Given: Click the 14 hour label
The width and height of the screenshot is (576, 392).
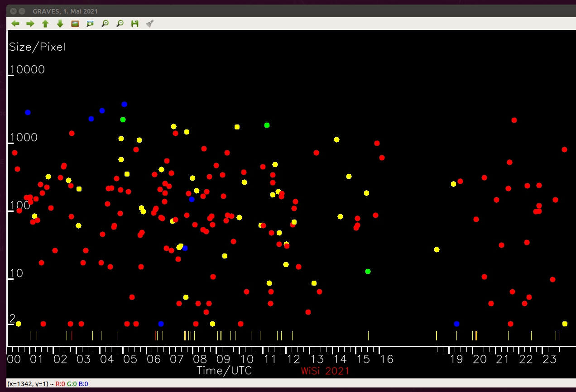Looking at the screenshot, I should click(340, 359).
